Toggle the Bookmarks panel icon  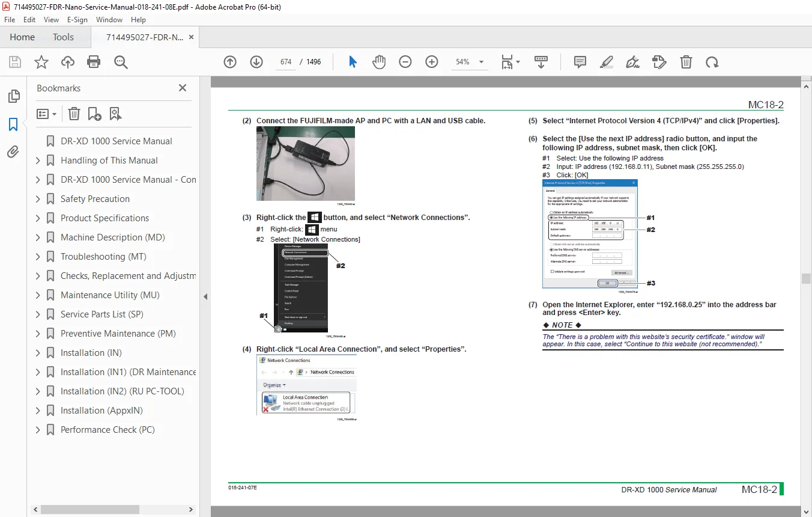[13, 124]
